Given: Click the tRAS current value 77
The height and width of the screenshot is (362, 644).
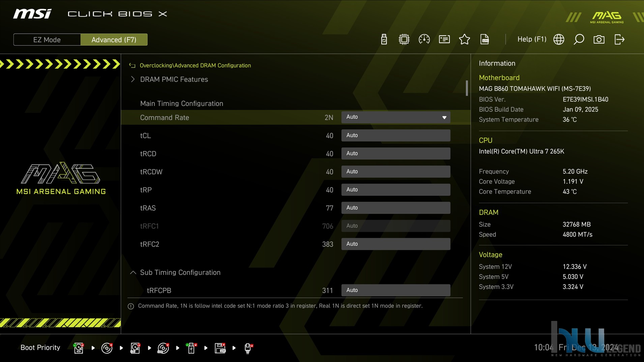Looking at the screenshot, I should pos(329,208).
